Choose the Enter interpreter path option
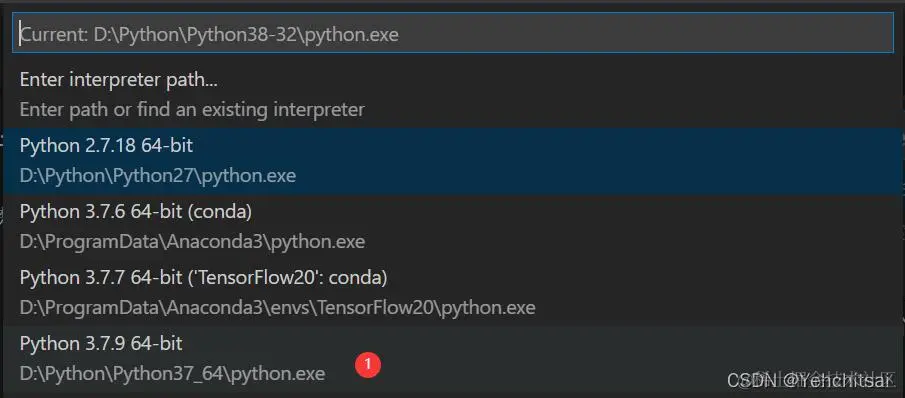 coord(453,95)
